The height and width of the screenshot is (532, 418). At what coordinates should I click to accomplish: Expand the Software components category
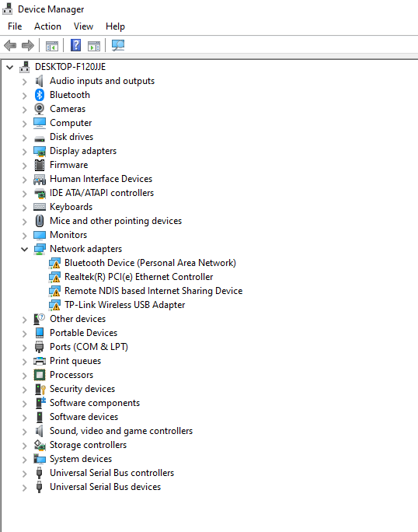[24, 404]
